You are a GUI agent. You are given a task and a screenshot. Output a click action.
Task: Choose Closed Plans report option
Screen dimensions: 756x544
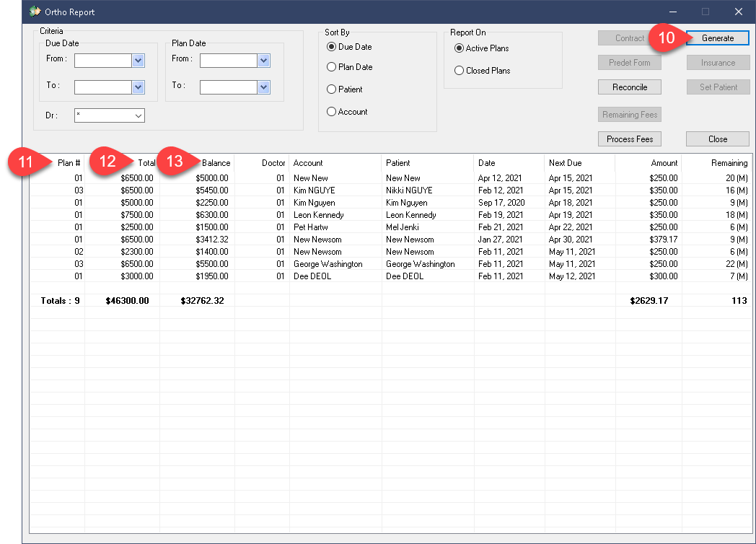pyautogui.click(x=482, y=71)
